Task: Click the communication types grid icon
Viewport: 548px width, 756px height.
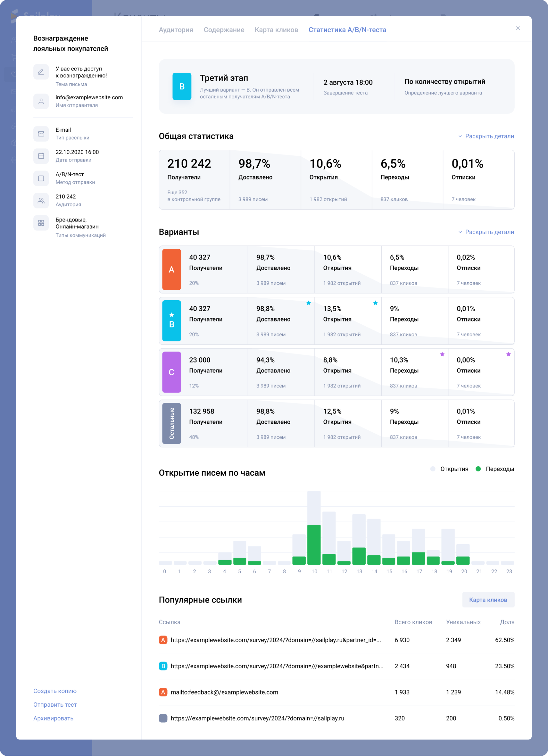Action: 41,223
